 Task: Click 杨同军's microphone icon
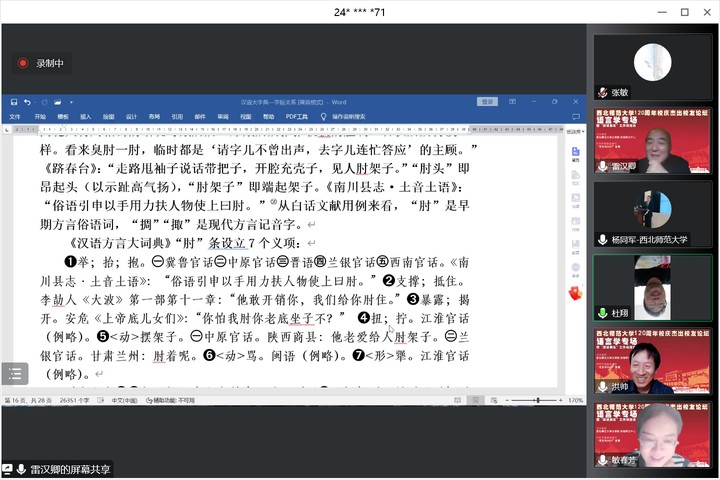(x=603, y=239)
